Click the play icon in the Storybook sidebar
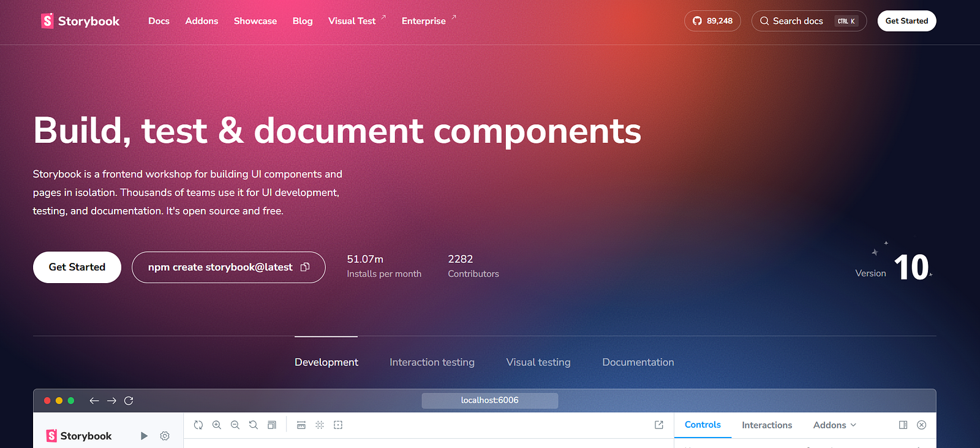The width and height of the screenshot is (980, 448). tap(144, 436)
